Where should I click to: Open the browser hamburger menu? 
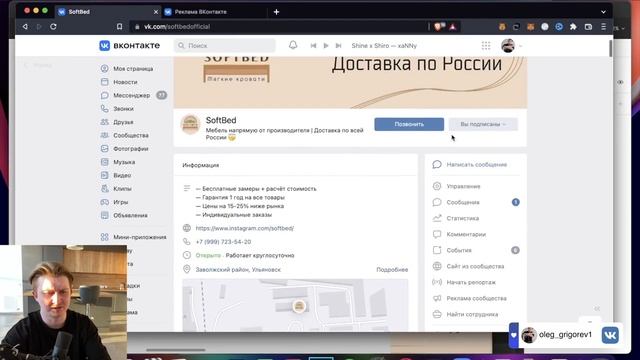[x=603, y=27]
